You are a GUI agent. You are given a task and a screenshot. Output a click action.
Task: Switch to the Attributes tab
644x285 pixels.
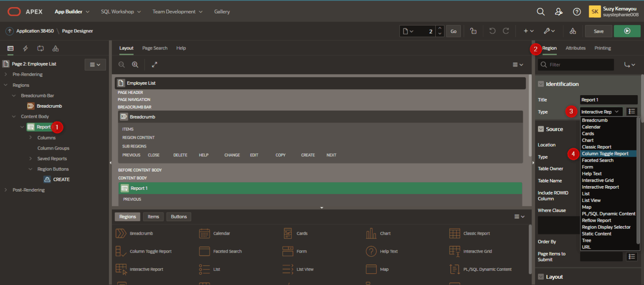point(575,48)
